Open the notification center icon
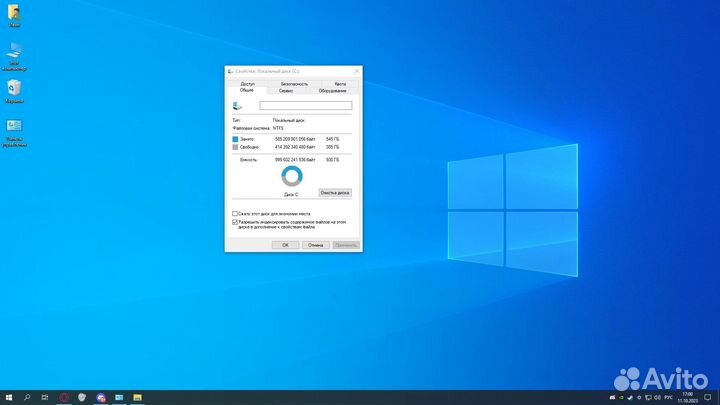The image size is (720, 405). point(708,398)
